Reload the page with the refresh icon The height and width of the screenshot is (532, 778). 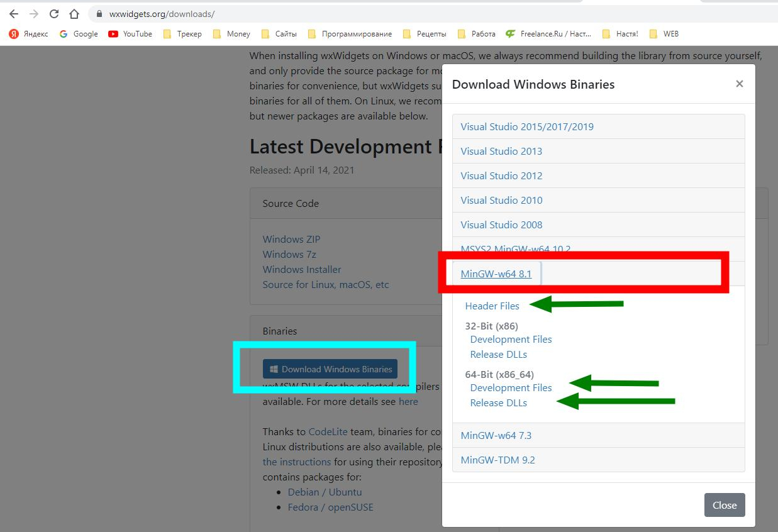pyautogui.click(x=54, y=14)
